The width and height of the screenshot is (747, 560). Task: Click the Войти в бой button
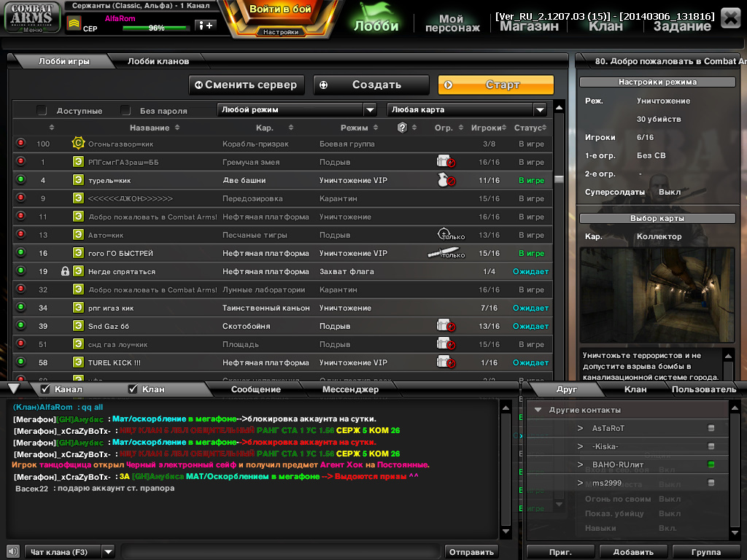(280, 9)
